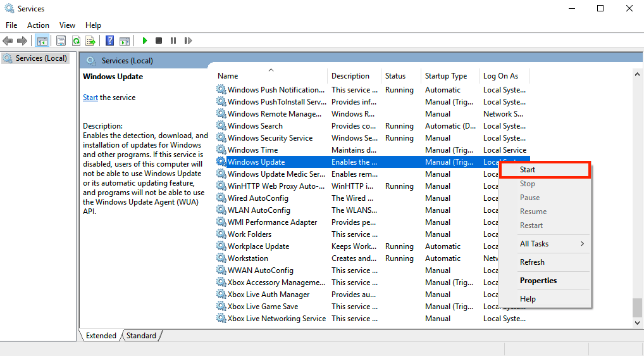The image size is (644, 356).
Task: Click the gear icon beside Windows Time
Action: pyautogui.click(x=221, y=149)
